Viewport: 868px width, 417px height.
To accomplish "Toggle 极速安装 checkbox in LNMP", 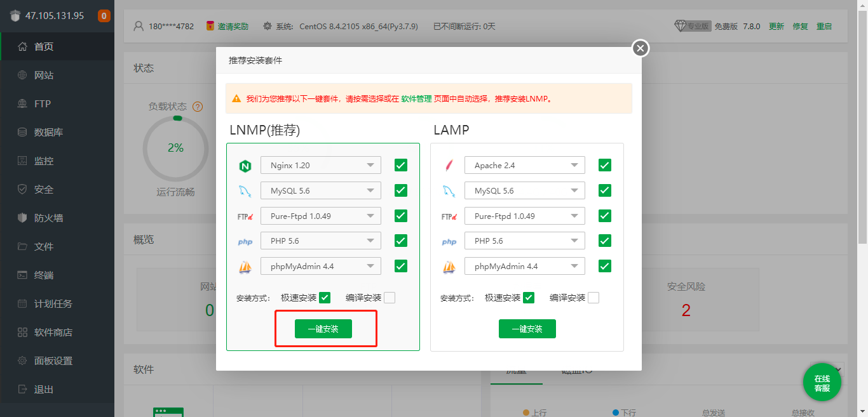I will click(x=325, y=298).
